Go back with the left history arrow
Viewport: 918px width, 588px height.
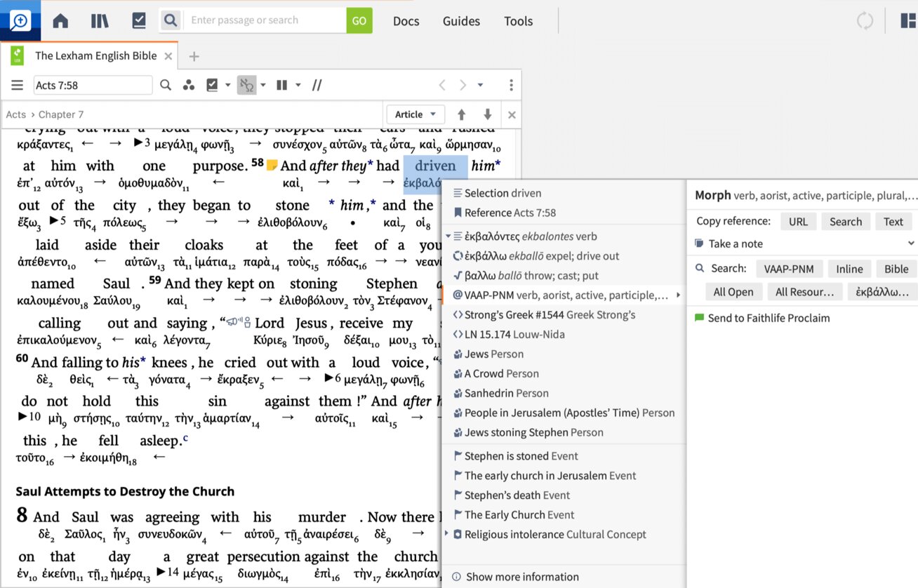(x=442, y=85)
